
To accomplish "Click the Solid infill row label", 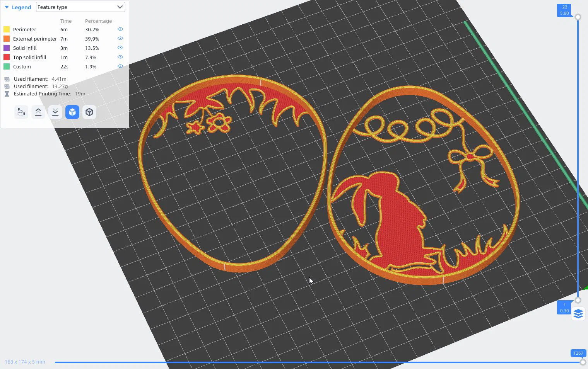I will 25,48.
